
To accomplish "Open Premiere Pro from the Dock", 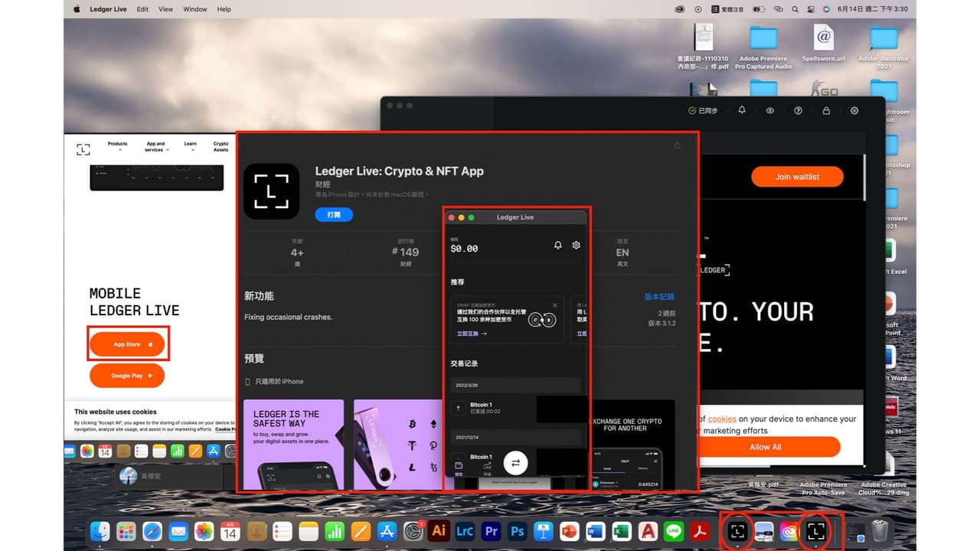I will (x=491, y=531).
